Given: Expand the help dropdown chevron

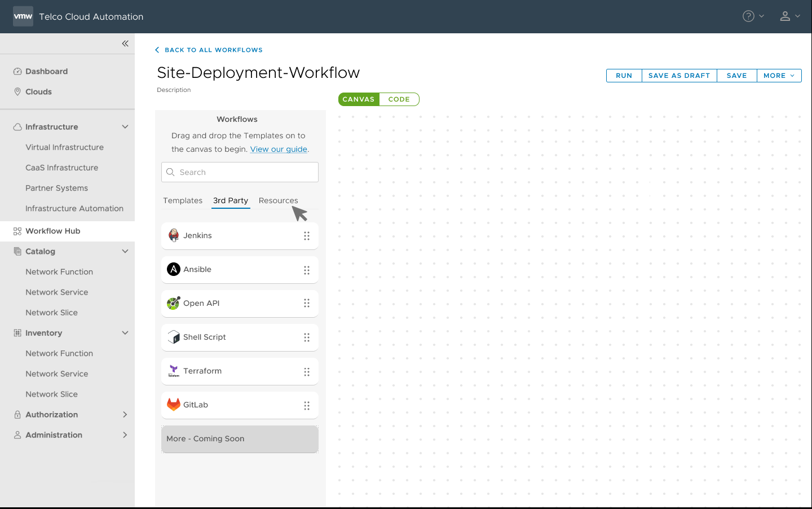Looking at the screenshot, I should click(761, 16).
